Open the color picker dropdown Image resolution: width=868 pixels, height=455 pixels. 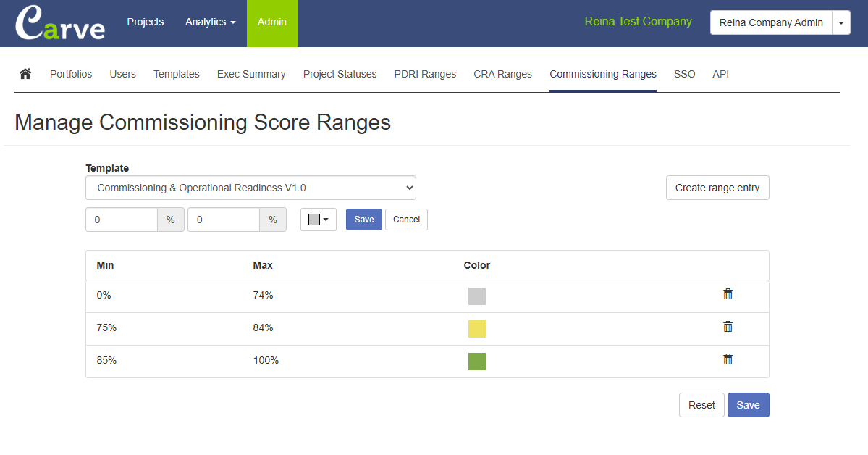point(319,220)
